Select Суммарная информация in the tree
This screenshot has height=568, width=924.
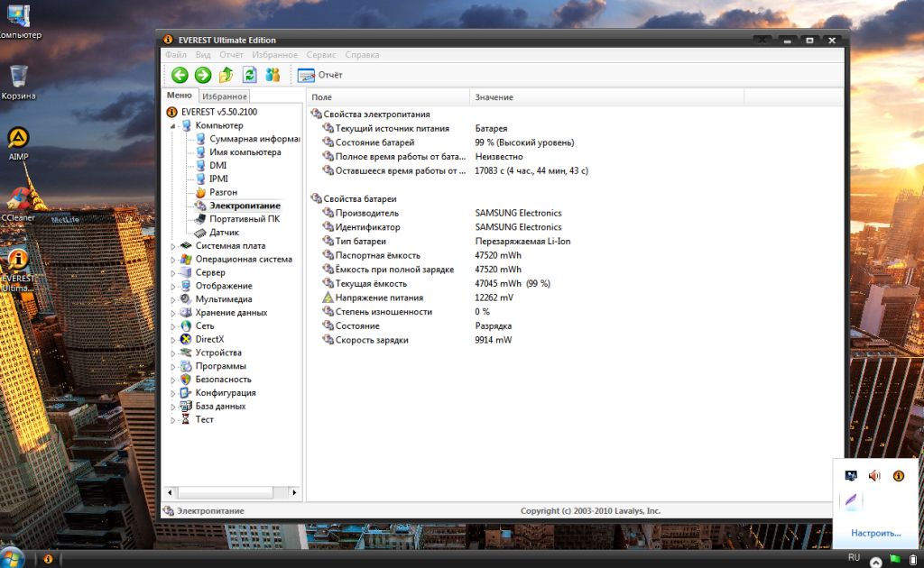pyautogui.click(x=254, y=139)
